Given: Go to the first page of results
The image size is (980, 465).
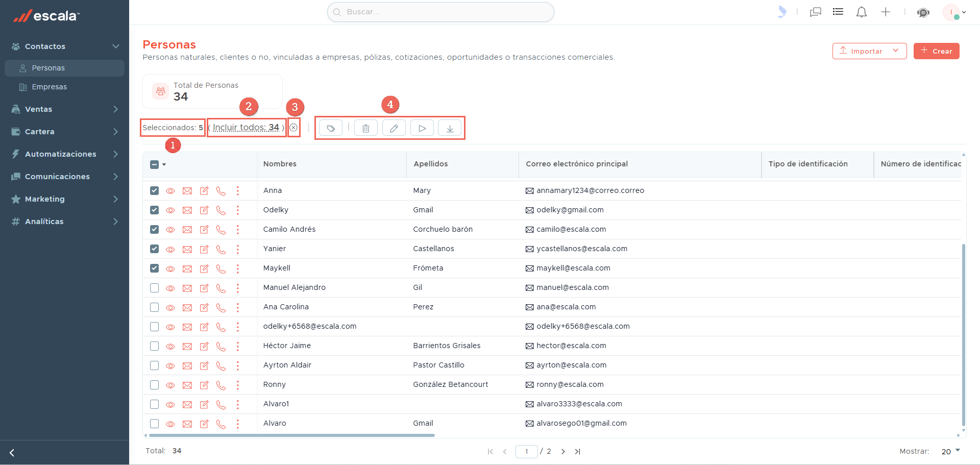Looking at the screenshot, I should point(491,452).
